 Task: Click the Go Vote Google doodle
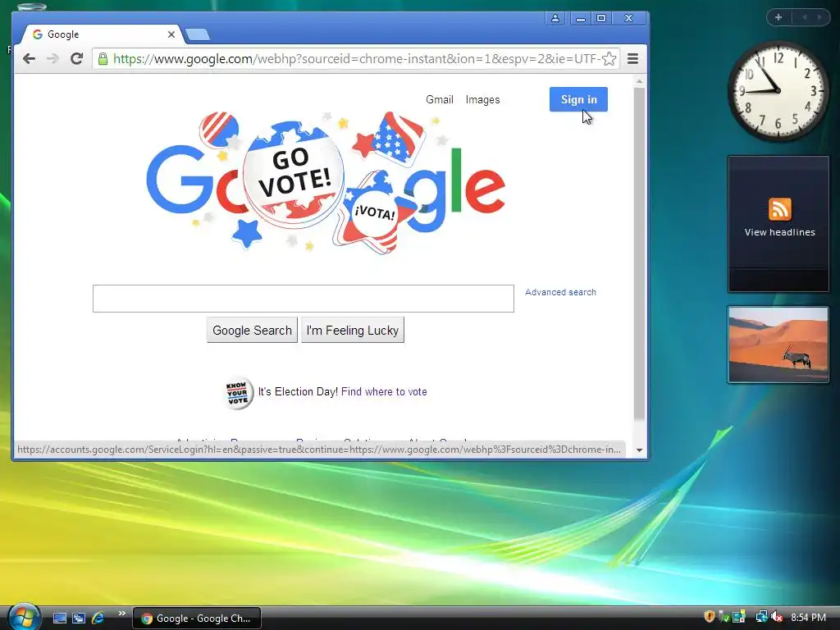click(x=326, y=182)
